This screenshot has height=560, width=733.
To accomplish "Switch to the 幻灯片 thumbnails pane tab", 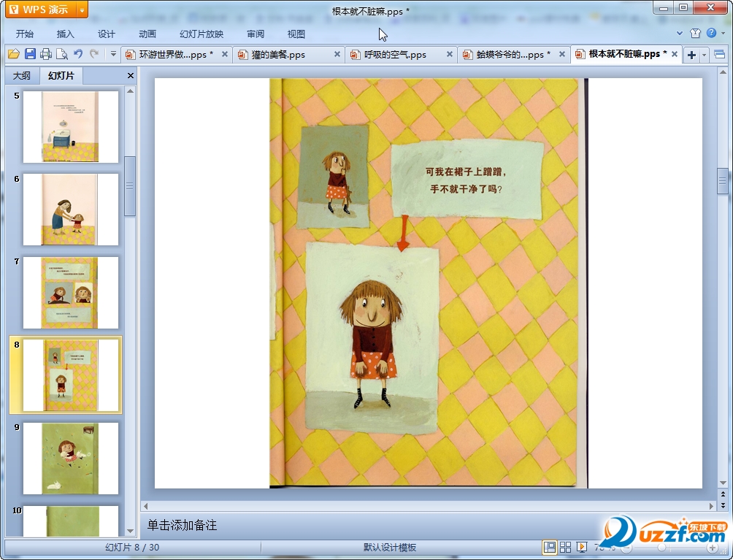I will click(x=61, y=75).
